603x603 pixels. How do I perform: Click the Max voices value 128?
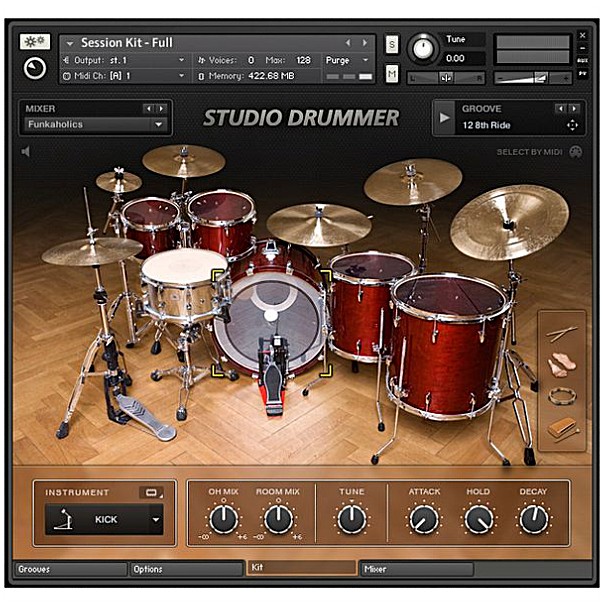[x=303, y=60]
